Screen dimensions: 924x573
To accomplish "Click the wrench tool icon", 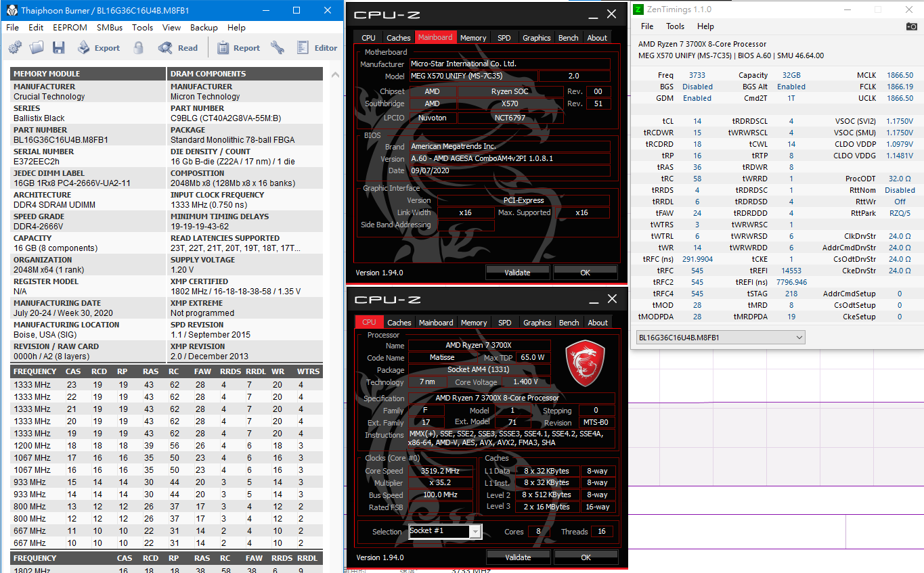I will [x=278, y=48].
